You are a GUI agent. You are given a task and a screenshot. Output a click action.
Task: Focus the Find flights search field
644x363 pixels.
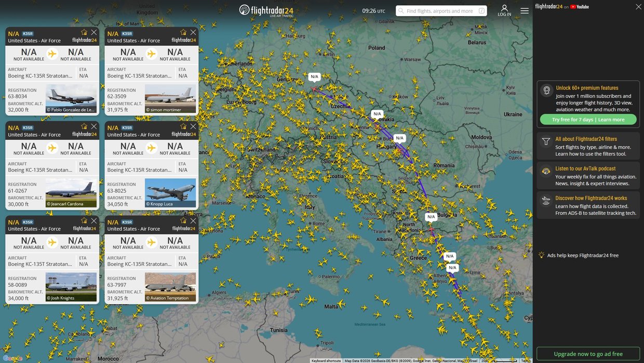[x=440, y=11]
